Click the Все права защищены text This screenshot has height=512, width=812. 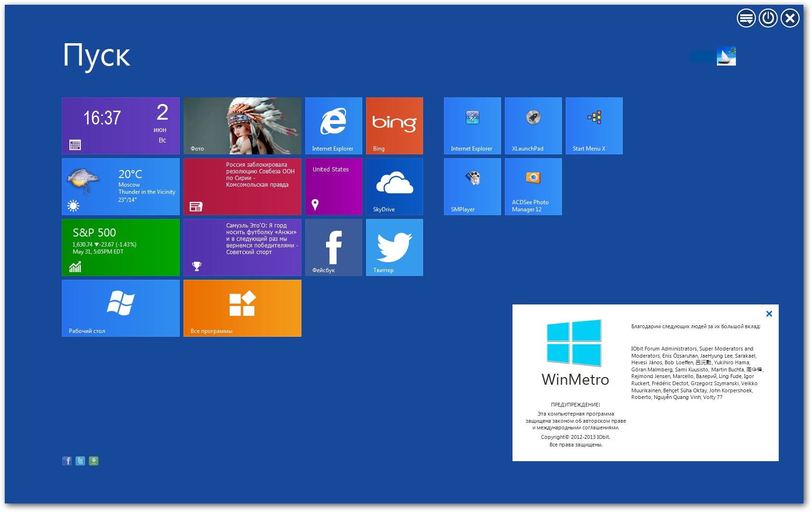576,445
